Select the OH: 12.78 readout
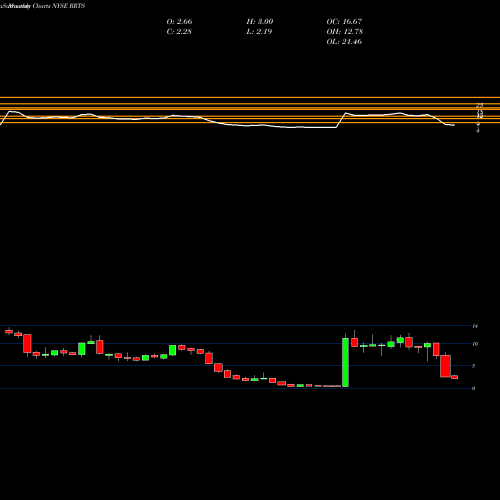 [x=345, y=32]
